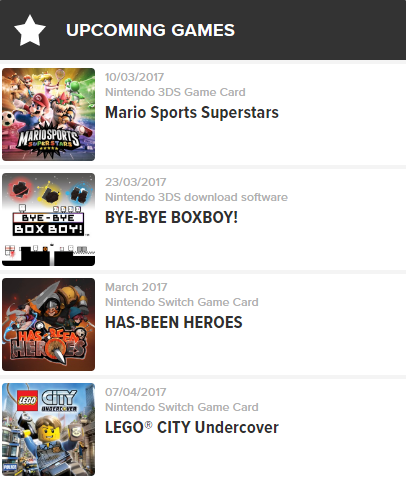Screen dimensions: 406x477
Task: Open LEGO CITY Undercover cover image
Action: pos(48,429)
